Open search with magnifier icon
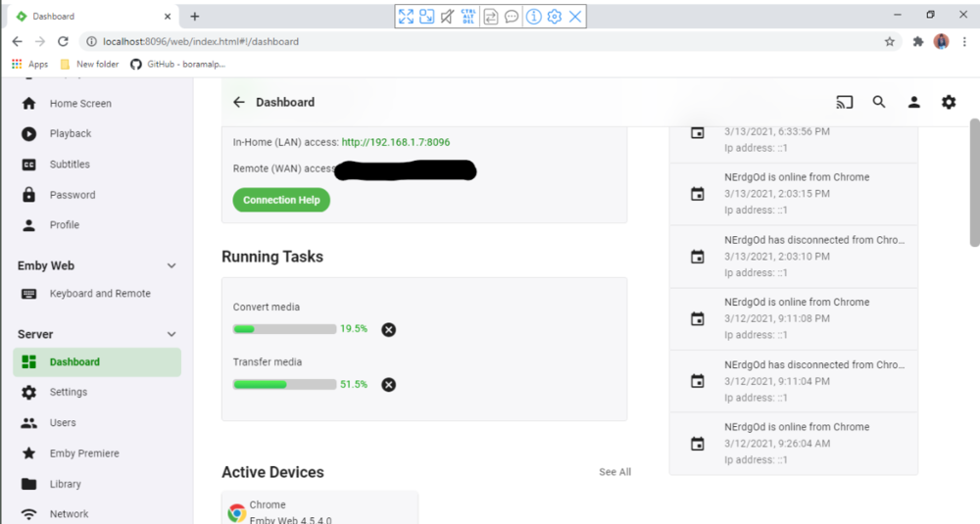The image size is (980, 524). point(879,102)
